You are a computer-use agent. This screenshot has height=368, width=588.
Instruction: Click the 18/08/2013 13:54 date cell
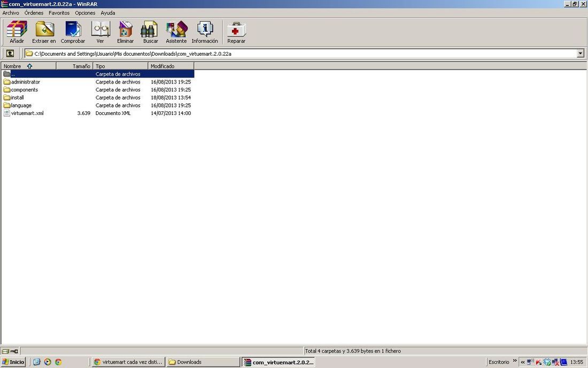[x=171, y=97]
